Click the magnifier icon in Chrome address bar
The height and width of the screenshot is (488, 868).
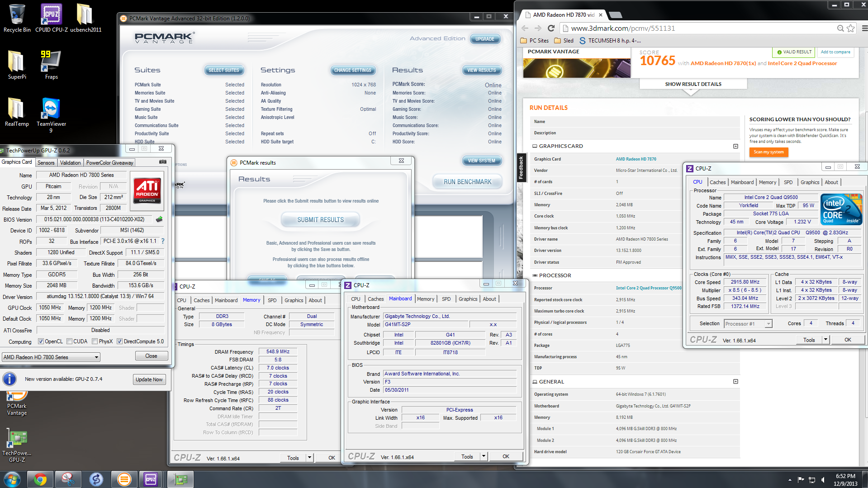(x=840, y=28)
